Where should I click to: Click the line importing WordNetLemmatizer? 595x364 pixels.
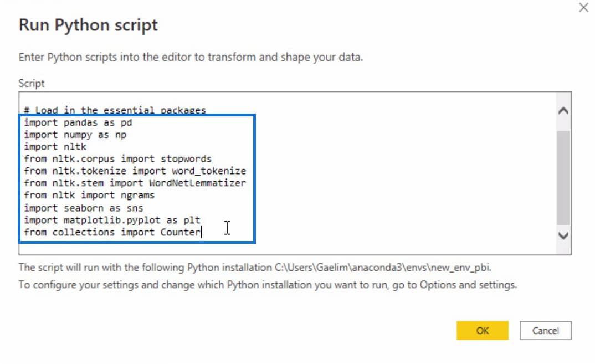(135, 183)
